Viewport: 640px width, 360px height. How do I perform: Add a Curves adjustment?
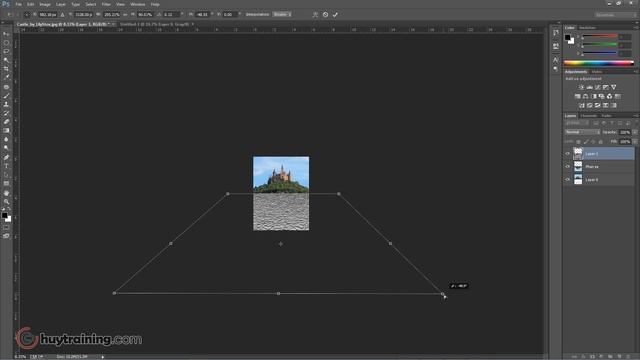[x=598, y=87]
